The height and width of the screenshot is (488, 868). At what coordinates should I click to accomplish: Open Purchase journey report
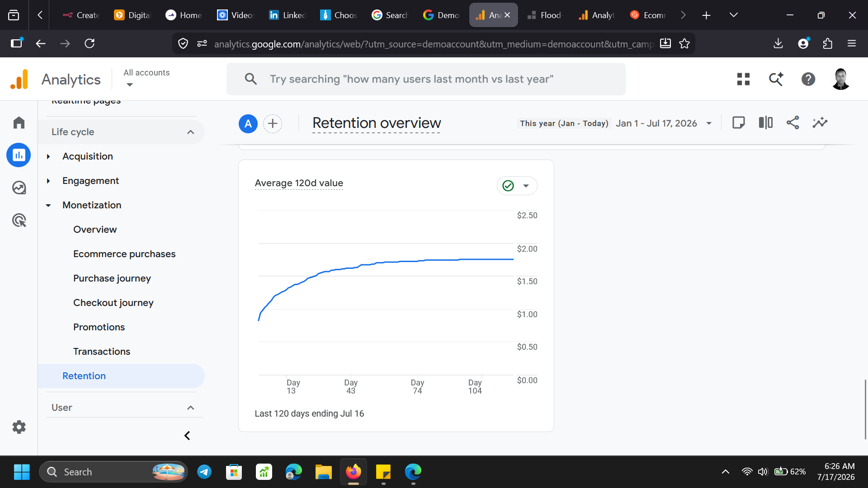112,278
